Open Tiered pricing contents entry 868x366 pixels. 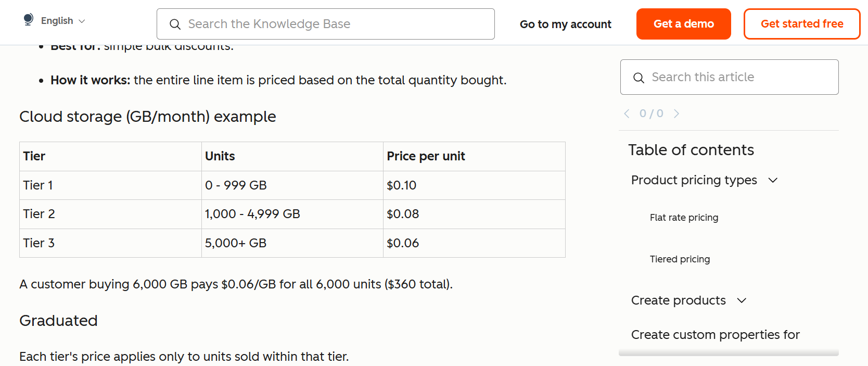coord(680,259)
